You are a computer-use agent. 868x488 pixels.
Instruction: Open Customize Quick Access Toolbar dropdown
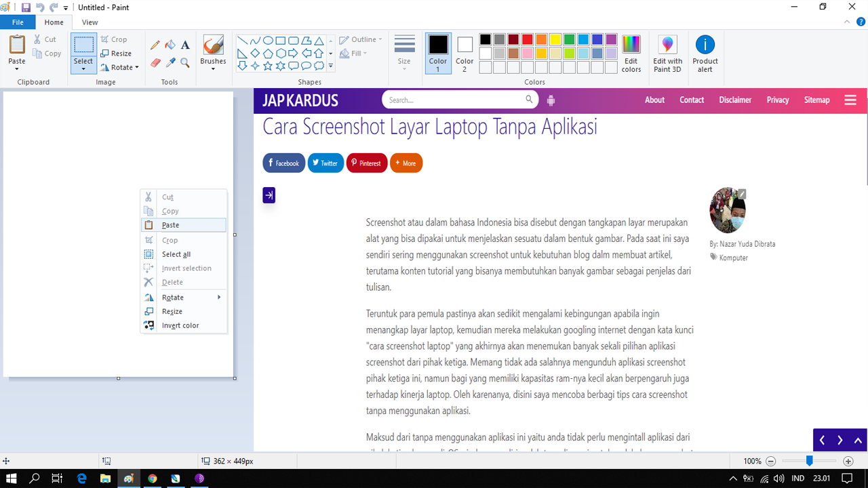[x=66, y=8]
